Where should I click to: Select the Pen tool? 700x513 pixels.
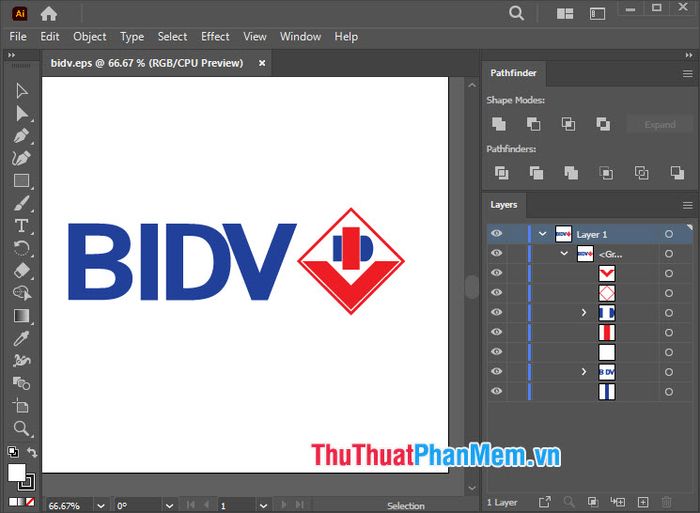tap(21, 136)
